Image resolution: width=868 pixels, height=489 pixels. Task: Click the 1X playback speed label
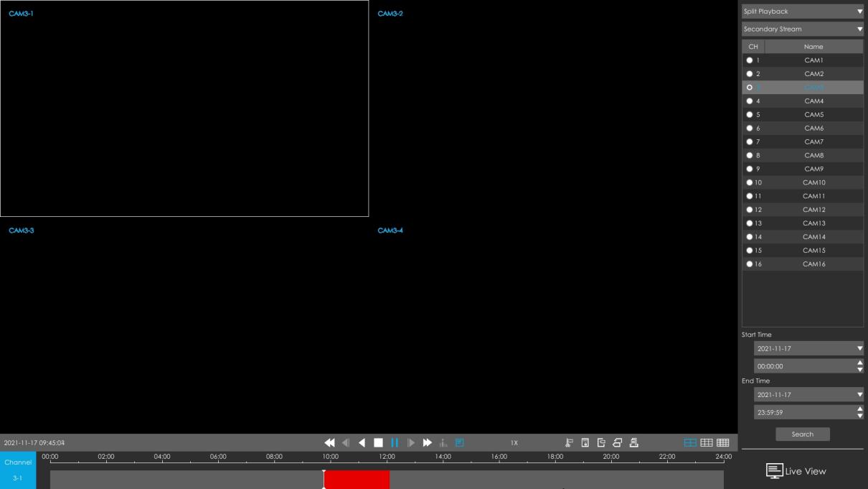pos(514,443)
